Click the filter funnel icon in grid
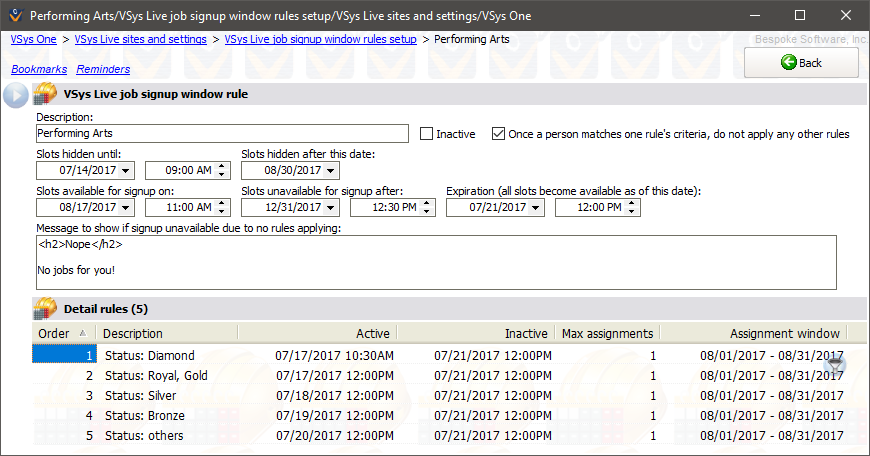 coord(836,367)
